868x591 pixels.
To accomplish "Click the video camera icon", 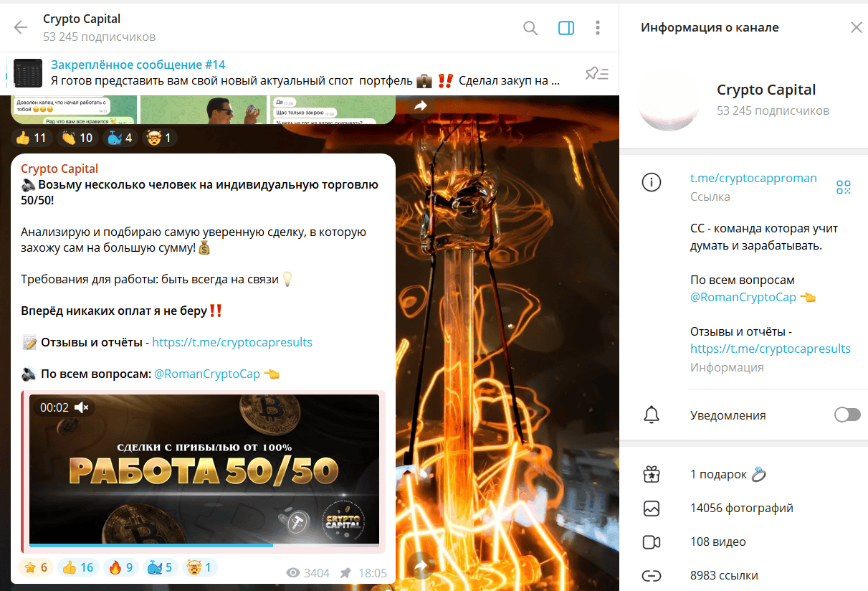I will click(652, 542).
